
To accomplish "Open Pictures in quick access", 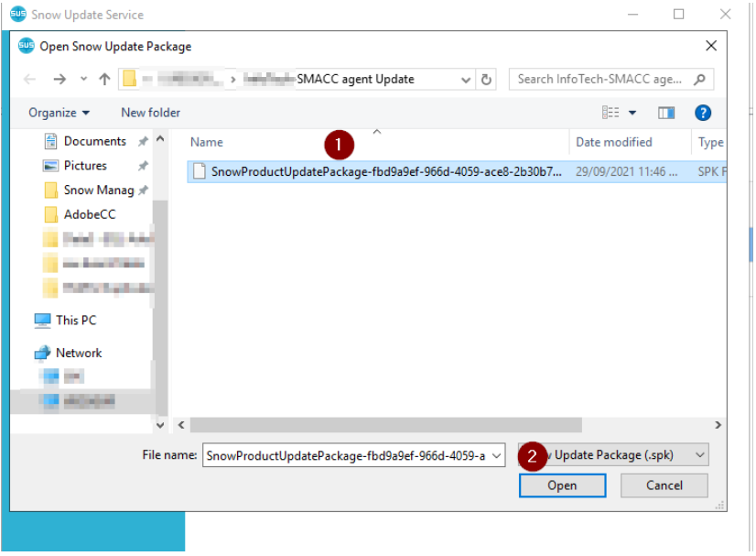I will (x=85, y=166).
